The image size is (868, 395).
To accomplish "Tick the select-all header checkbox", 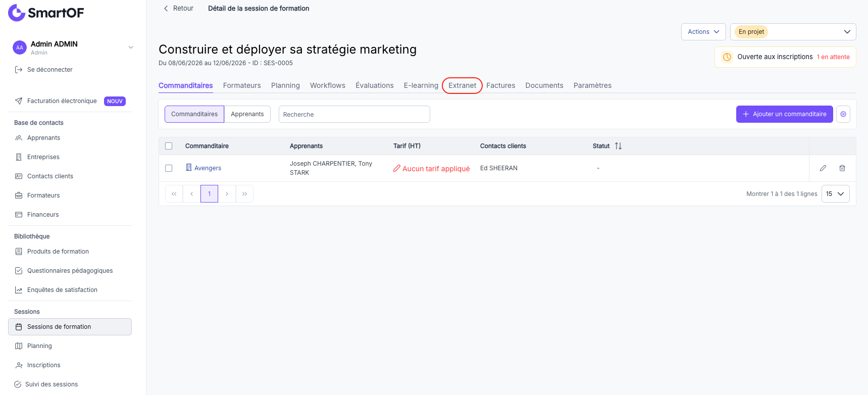I will click(x=169, y=146).
